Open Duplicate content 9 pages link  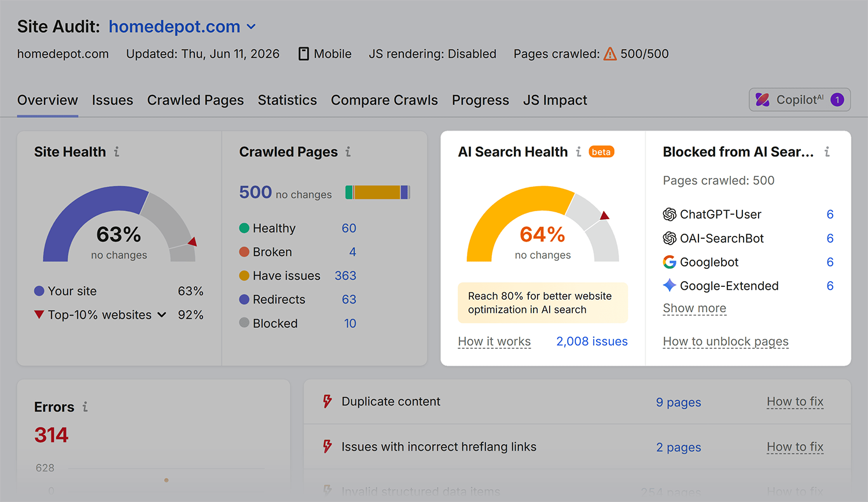[678, 402]
